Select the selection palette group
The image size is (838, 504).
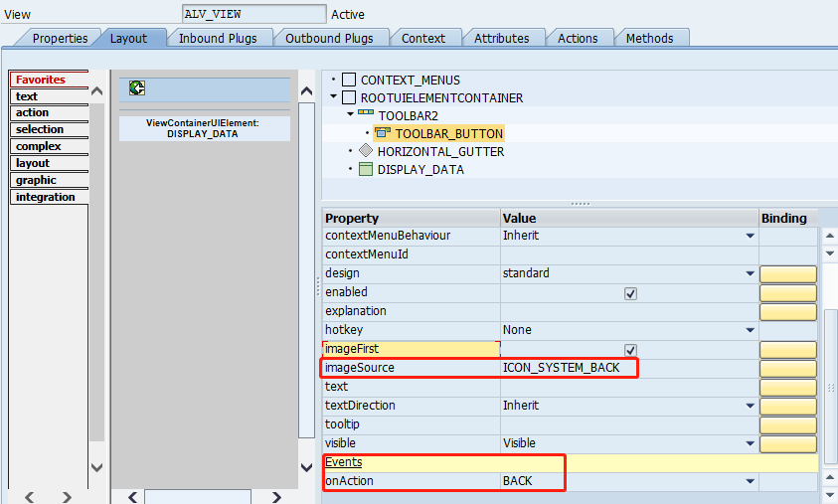(49, 129)
